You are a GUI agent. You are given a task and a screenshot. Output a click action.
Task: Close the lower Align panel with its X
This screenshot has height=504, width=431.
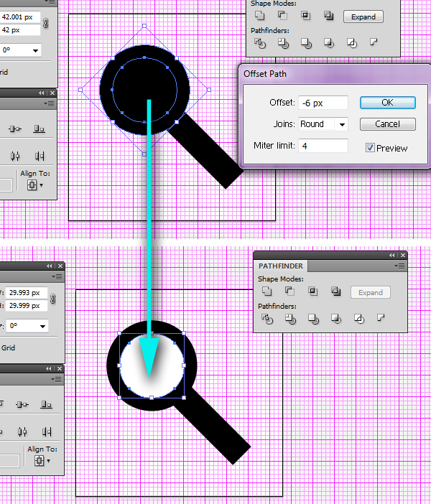60,369
